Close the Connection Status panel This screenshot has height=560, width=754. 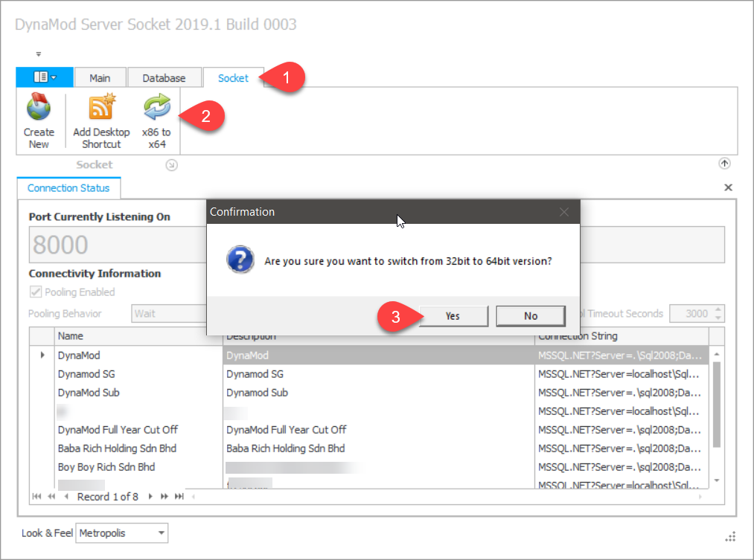(728, 187)
